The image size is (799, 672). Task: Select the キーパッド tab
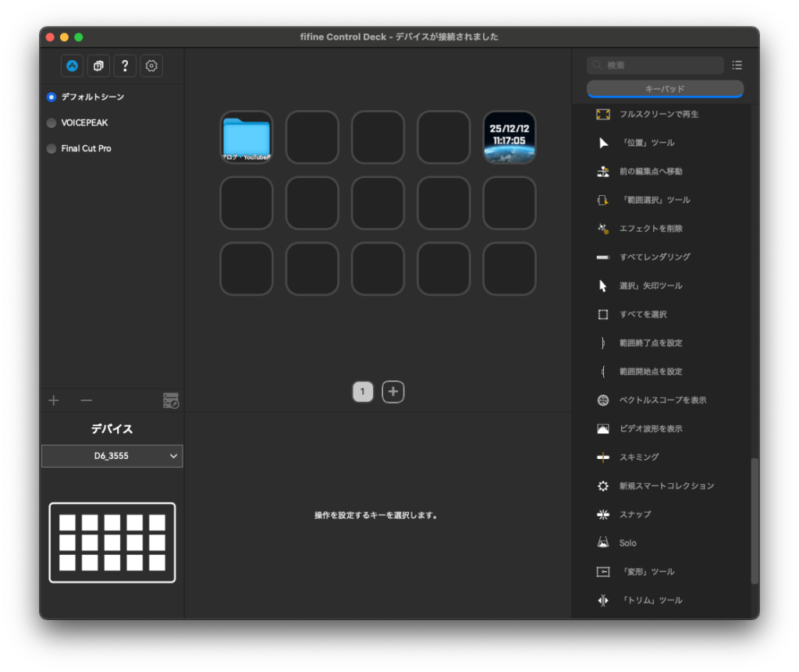point(665,89)
